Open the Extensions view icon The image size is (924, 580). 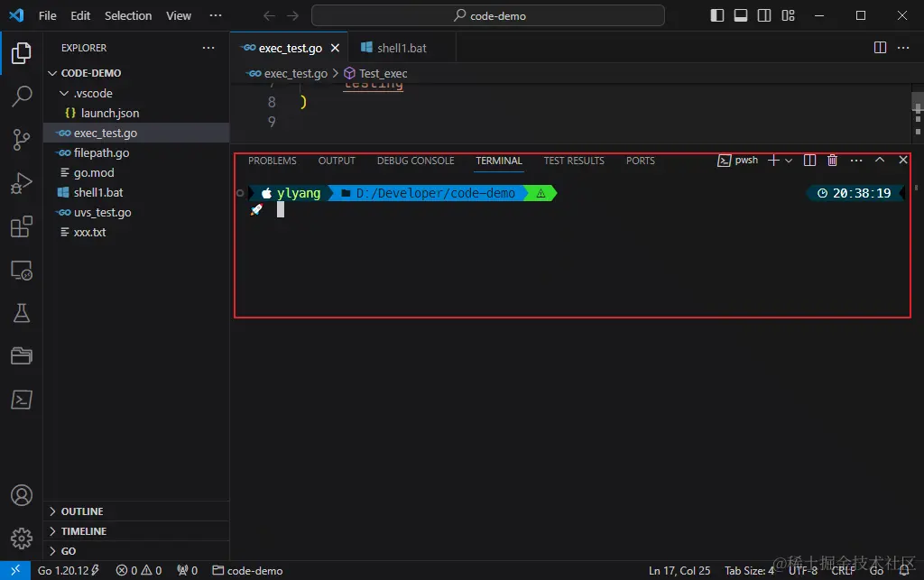(22, 226)
